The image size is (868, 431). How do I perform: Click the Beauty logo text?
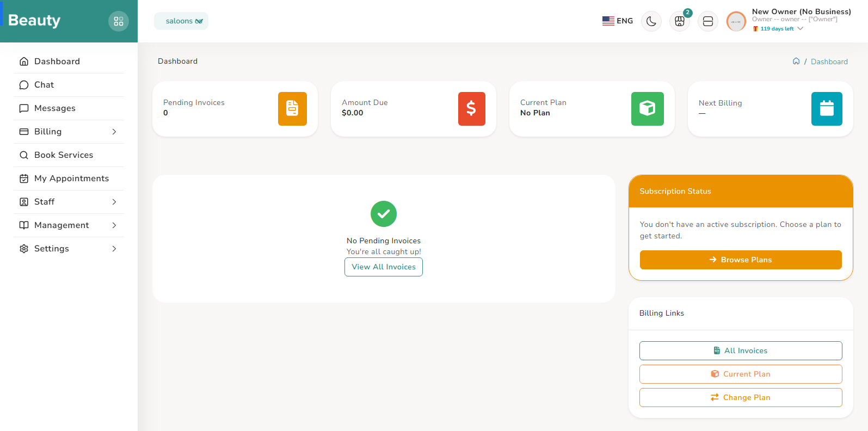pyautogui.click(x=34, y=21)
